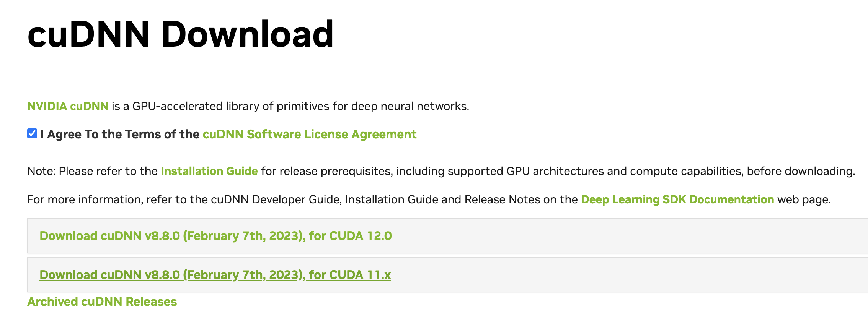The image size is (868, 321).
Task: Click the "Note: Please refer to the" text
Action: tap(92, 171)
